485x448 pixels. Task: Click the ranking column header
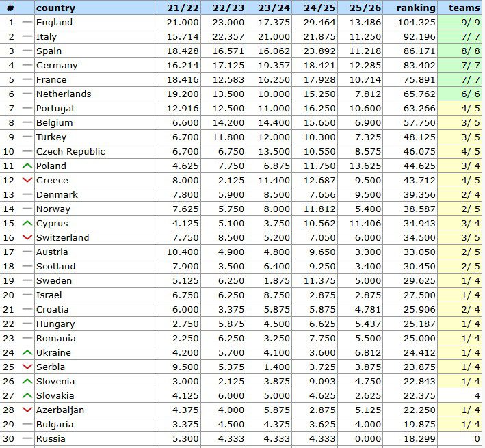point(415,8)
